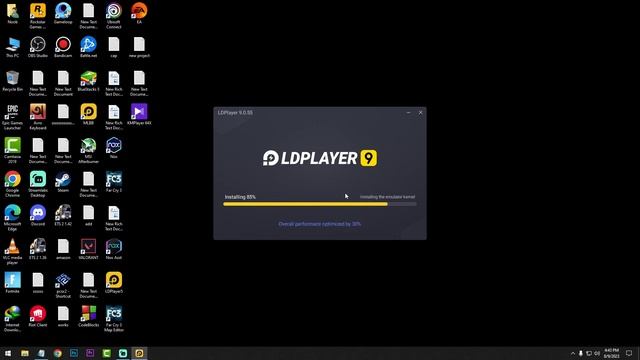Click the 'Overall performance optimized' message text
Viewport: 640px width, 360px height.
tap(319, 224)
